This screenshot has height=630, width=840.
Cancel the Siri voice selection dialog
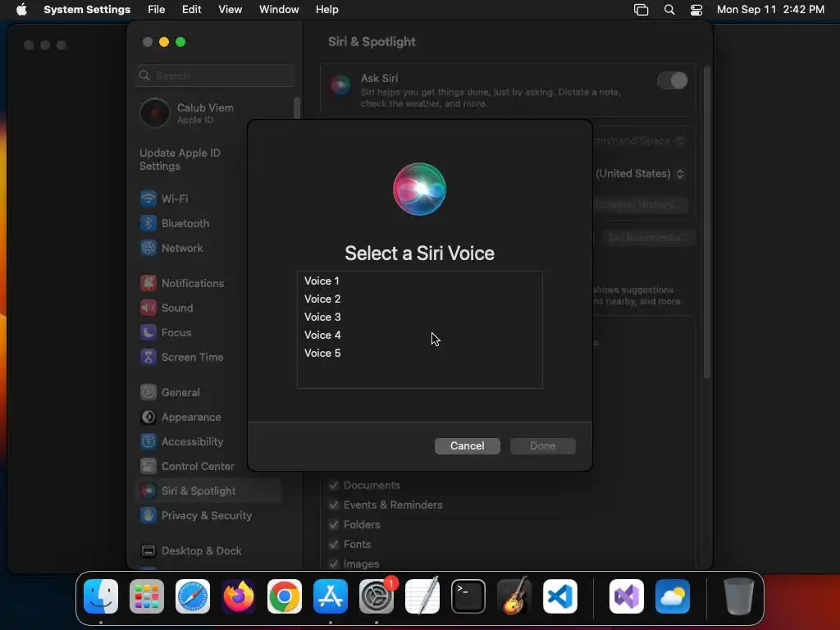(x=467, y=445)
